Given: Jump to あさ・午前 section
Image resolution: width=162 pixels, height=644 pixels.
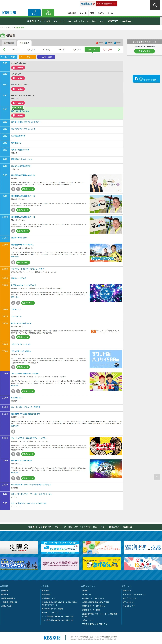Looking at the screenshot, I should 8,57.
